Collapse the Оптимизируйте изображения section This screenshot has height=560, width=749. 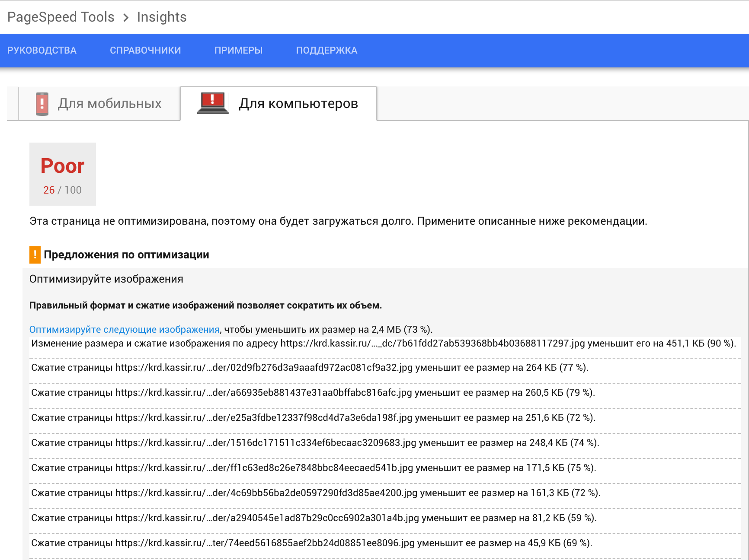click(106, 279)
